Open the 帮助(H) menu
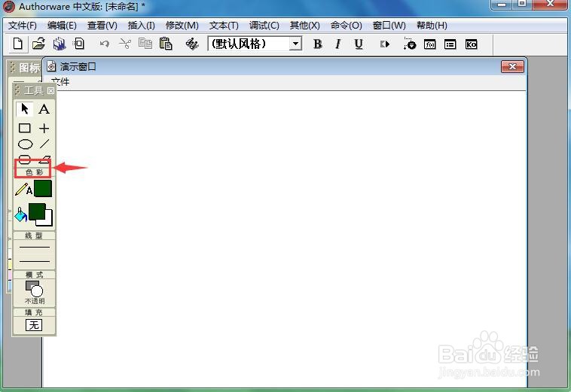This screenshot has width=571, height=392. pos(432,26)
